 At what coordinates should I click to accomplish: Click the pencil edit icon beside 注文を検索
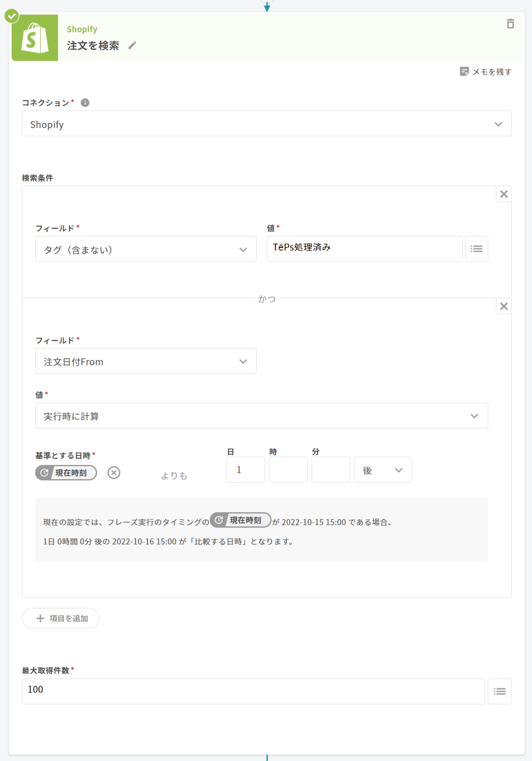(132, 45)
